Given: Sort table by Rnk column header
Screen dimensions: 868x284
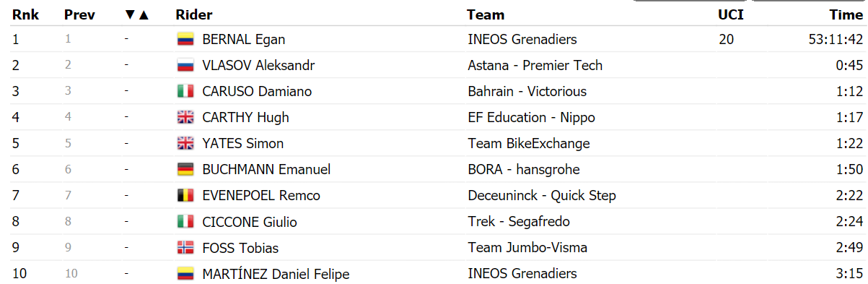Looking at the screenshot, I should point(25,14).
